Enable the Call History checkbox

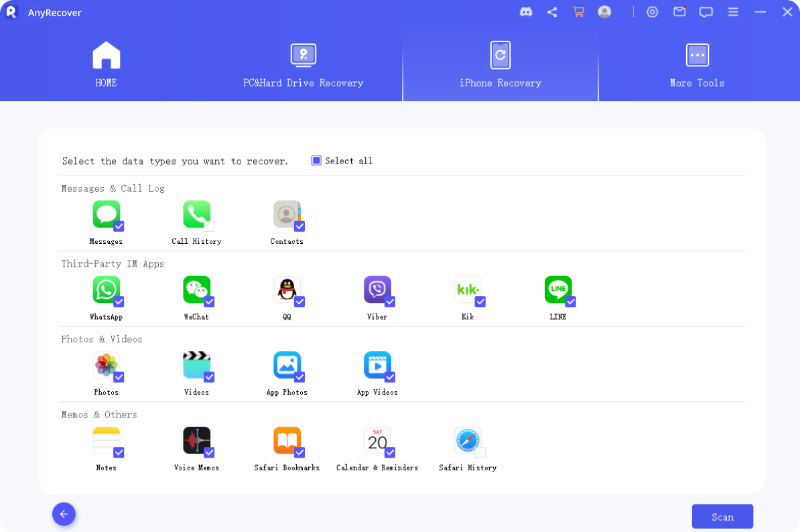coord(209,226)
